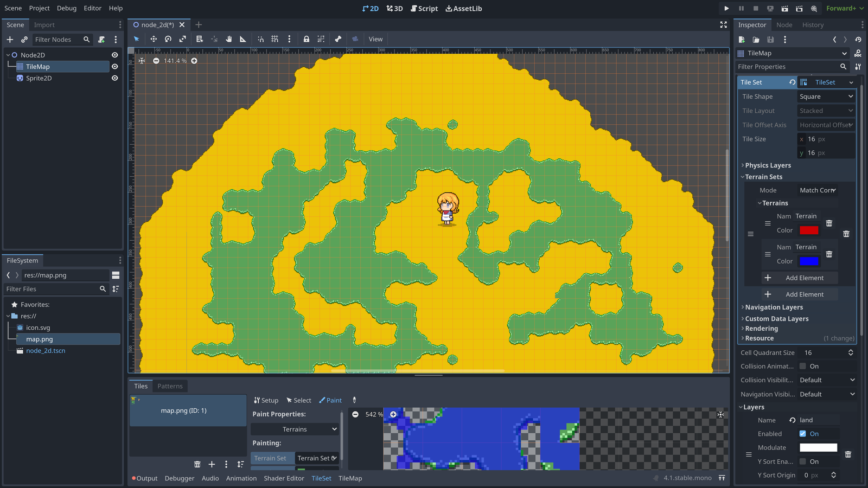This screenshot has width=868, height=488.
Task: Hide the Sprite2D node
Action: [115, 78]
